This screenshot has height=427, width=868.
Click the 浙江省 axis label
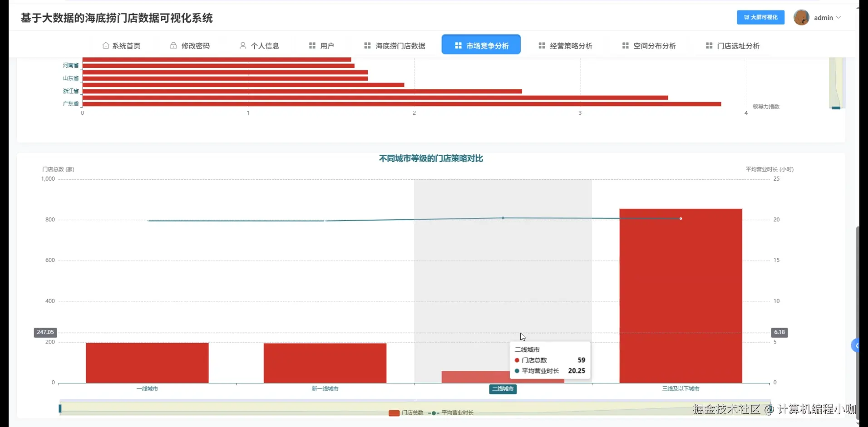71,91
